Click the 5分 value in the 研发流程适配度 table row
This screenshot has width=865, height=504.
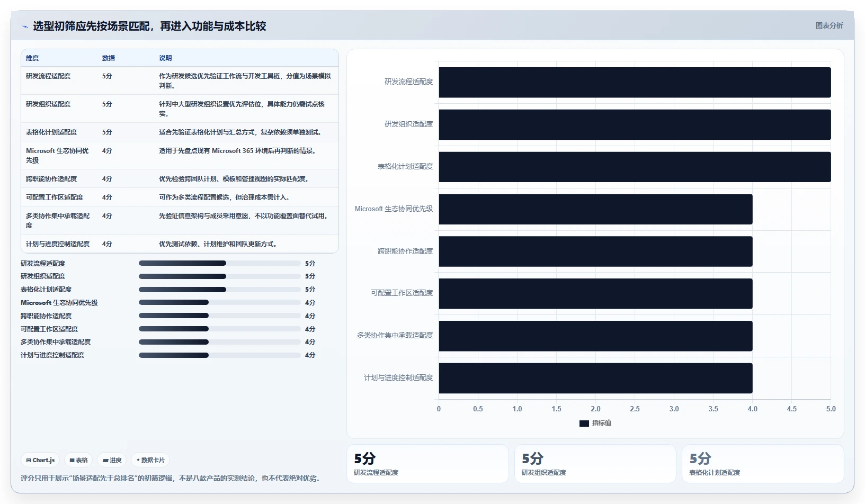(x=107, y=76)
